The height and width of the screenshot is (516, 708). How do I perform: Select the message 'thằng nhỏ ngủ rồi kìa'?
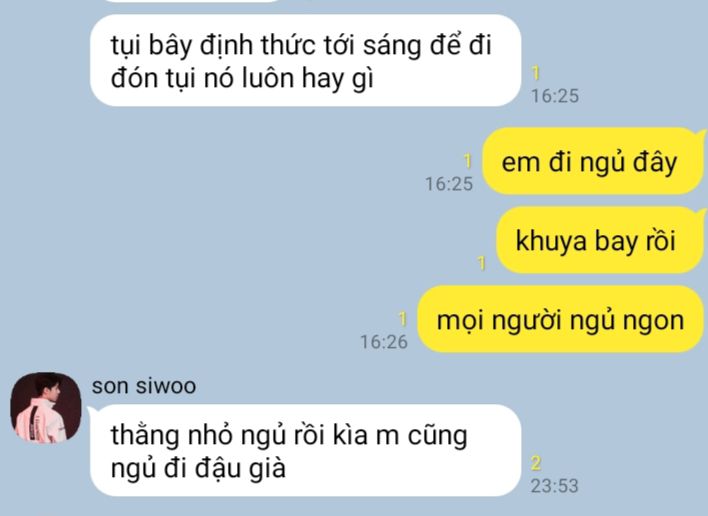(306, 451)
